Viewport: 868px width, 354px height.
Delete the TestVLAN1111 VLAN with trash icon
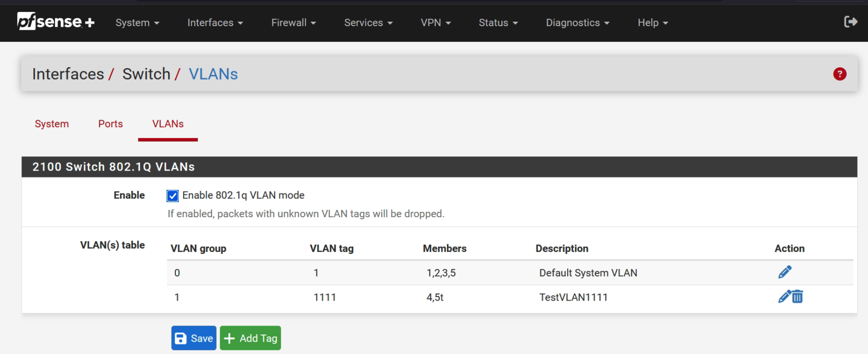(x=797, y=297)
